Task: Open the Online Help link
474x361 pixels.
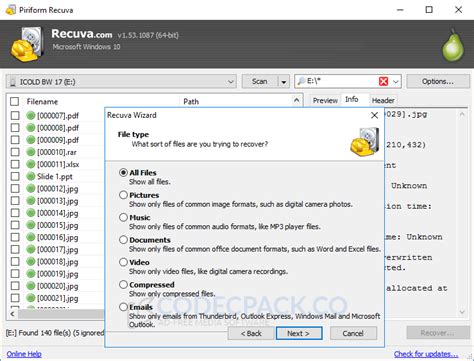Action: pyautogui.click(x=24, y=354)
